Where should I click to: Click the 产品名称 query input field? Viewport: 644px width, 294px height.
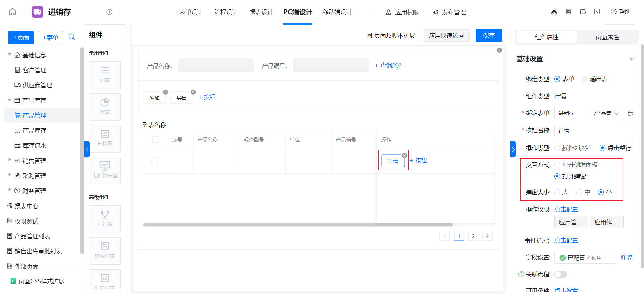pyautogui.click(x=215, y=65)
